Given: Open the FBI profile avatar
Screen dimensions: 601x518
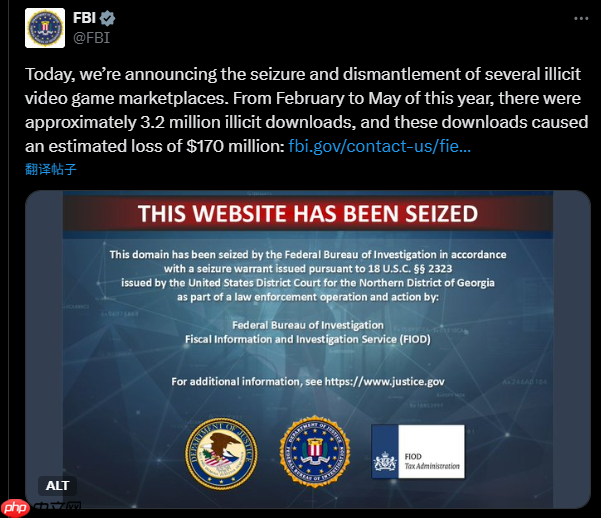Looking at the screenshot, I should 45,28.
